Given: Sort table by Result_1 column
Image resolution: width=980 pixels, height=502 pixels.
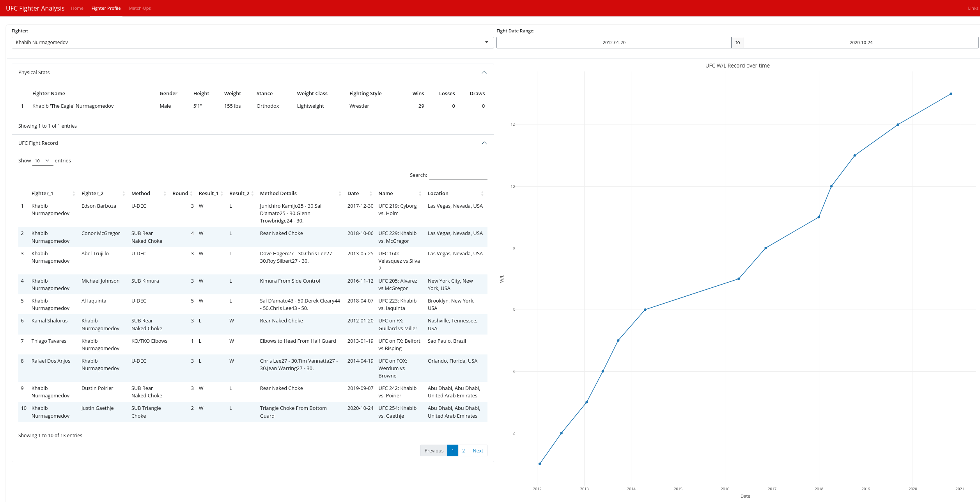Looking at the screenshot, I should (211, 194).
